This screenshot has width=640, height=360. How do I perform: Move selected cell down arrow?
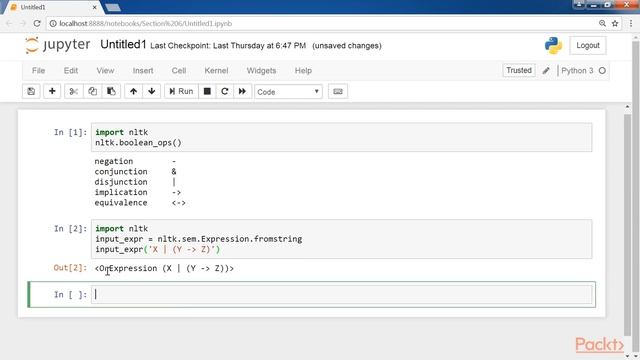(151, 91)
